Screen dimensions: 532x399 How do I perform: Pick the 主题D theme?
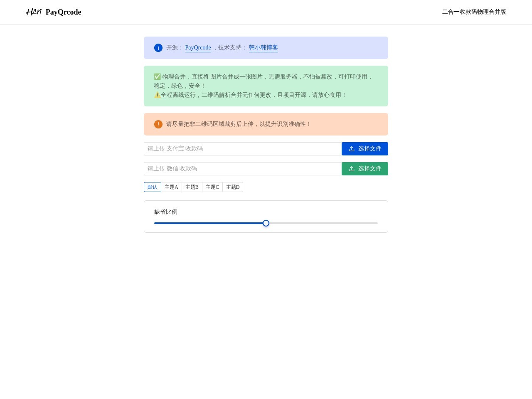[233, 187]
